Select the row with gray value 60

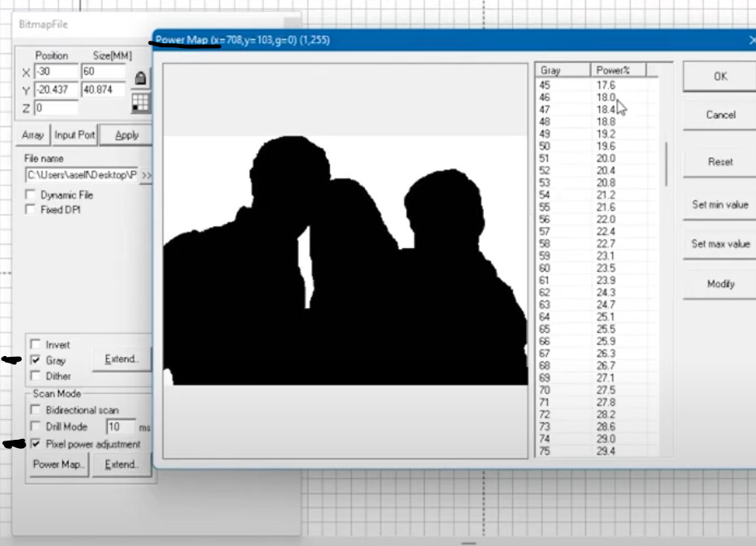[597, 268]
